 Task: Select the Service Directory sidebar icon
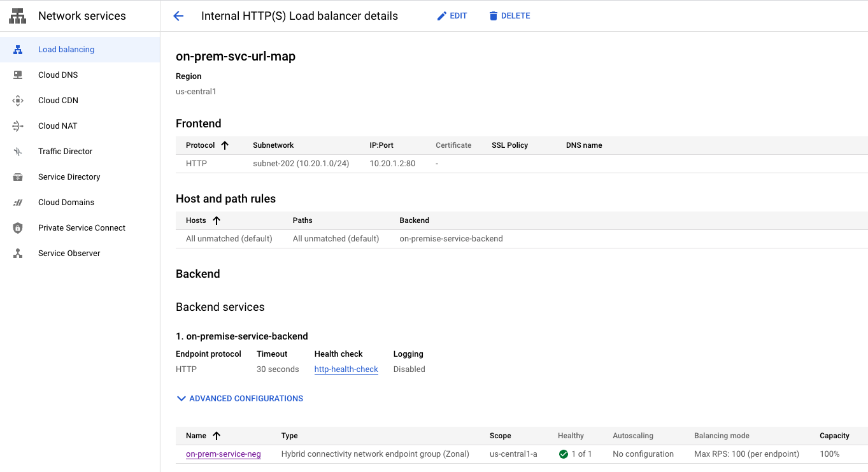(17, 176)
